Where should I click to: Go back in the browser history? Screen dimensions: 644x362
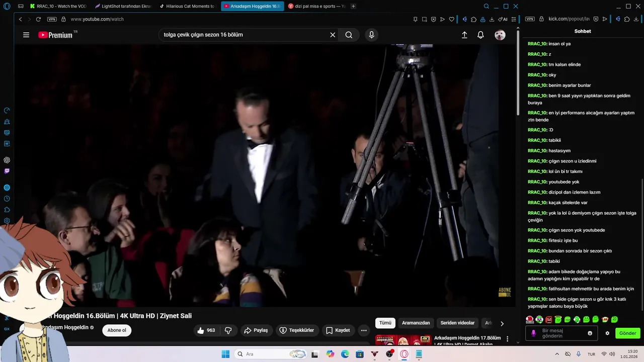coord(21,19)
